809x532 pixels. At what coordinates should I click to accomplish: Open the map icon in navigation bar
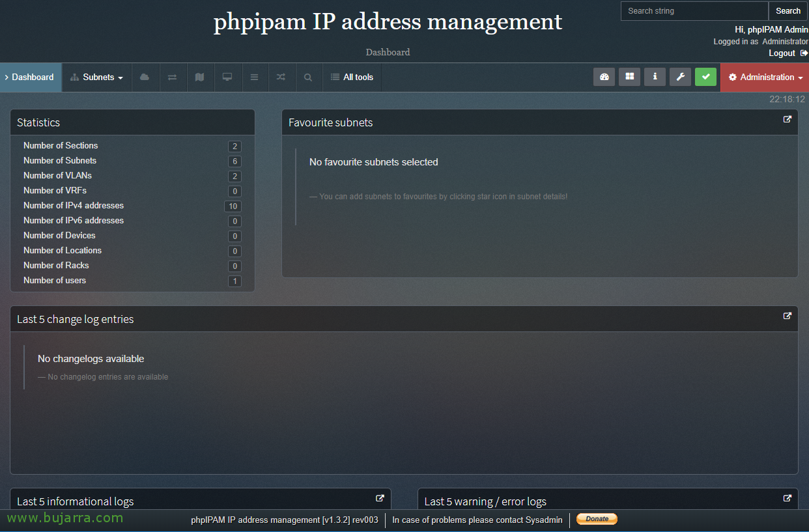200,77
